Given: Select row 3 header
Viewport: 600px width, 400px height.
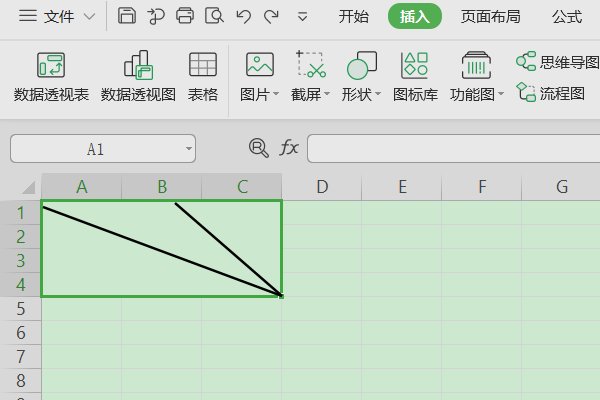Looking at the screenshot, I should pyautogui.click(x=21, y=261).
